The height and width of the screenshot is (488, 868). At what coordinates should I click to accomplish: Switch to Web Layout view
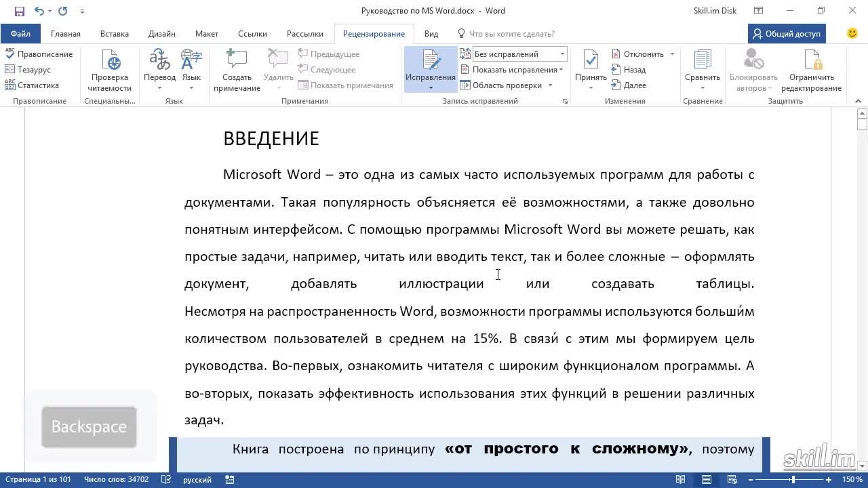coord(733,480)
